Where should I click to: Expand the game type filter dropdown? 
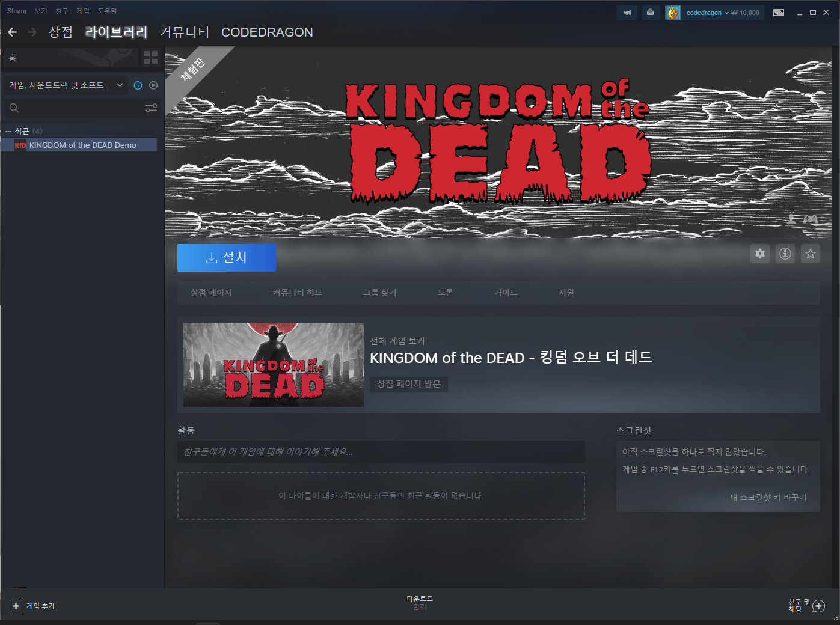point(66,85)
